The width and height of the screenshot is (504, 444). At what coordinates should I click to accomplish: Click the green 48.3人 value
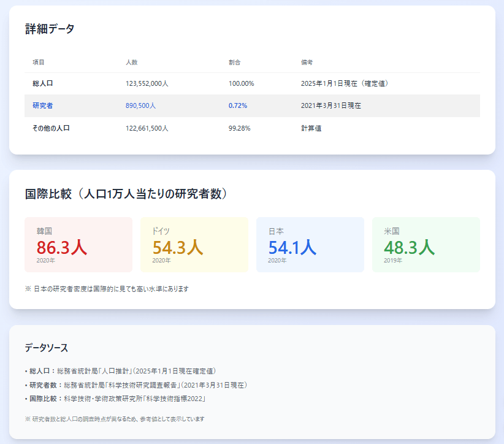pyautogui.click(x=409, y=247)
